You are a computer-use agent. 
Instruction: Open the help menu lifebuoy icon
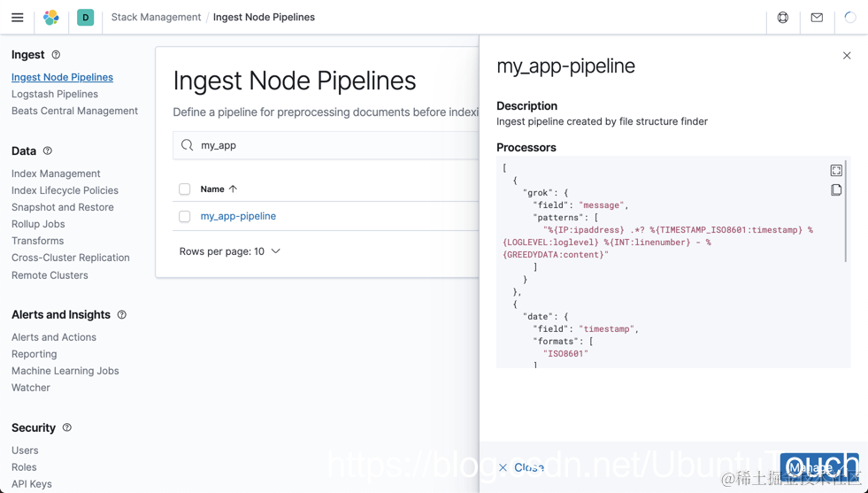click(x=783, y=17)
